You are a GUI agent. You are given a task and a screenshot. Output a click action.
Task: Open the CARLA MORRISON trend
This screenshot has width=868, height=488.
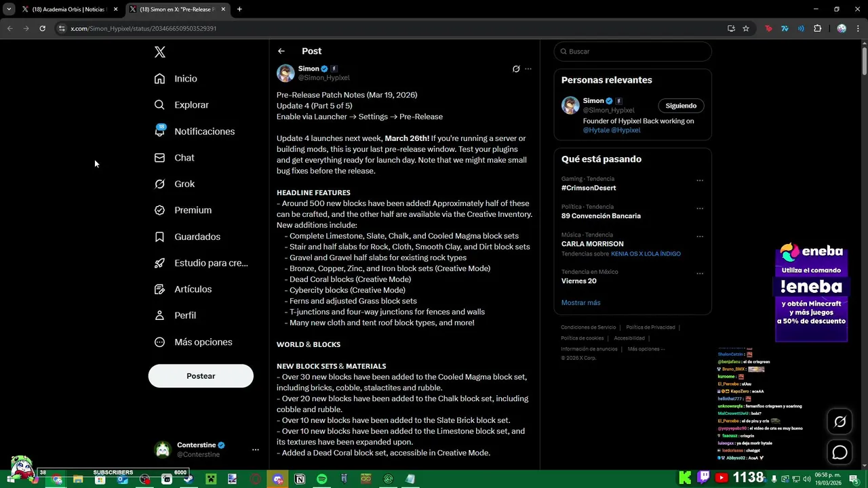[x=592, y=244]
